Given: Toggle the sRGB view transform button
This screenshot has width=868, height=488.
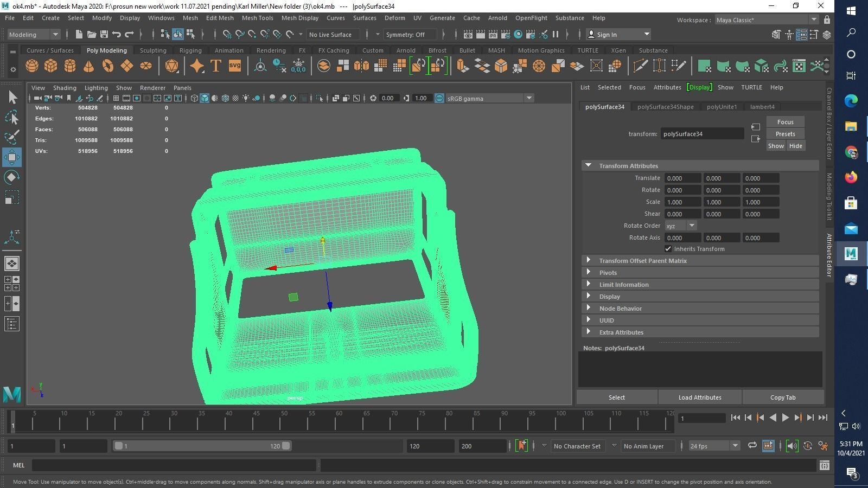Looking at the screenshot, I should [439, 98].
